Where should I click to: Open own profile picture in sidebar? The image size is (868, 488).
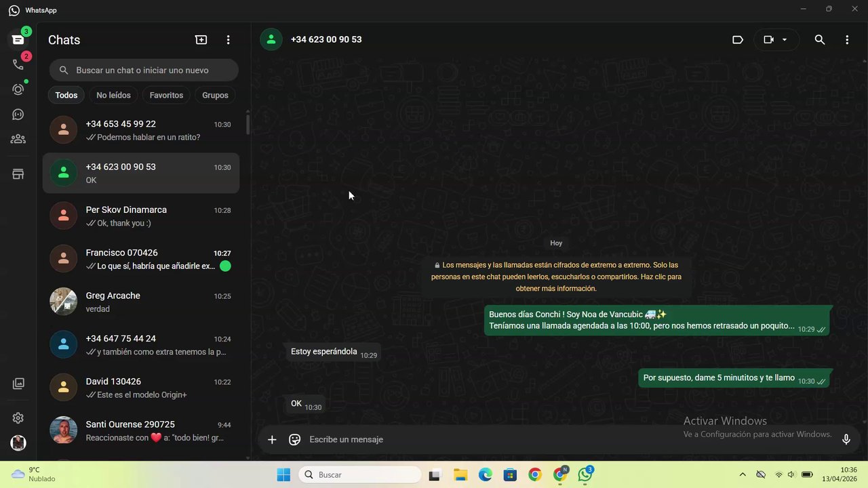[x=18, y=443]
